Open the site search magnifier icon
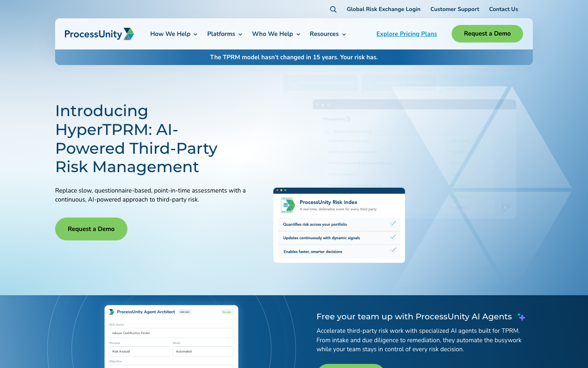Screen dimensions: 588x368 click(333, 9)
